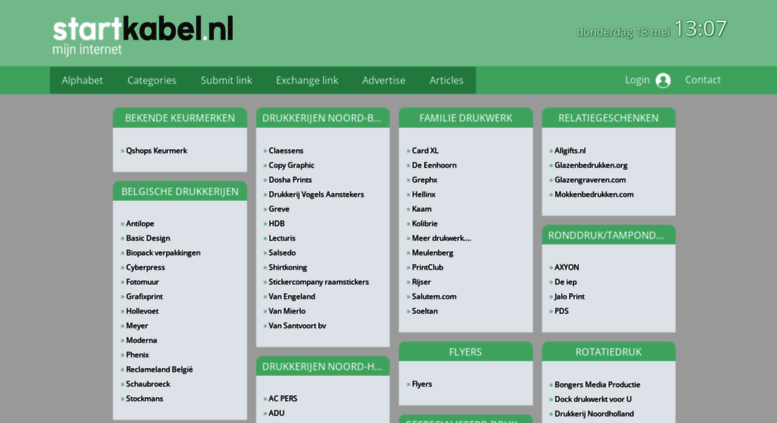Open the Shirtkoning link
777x423 pixels.
[x=287, y=267]
